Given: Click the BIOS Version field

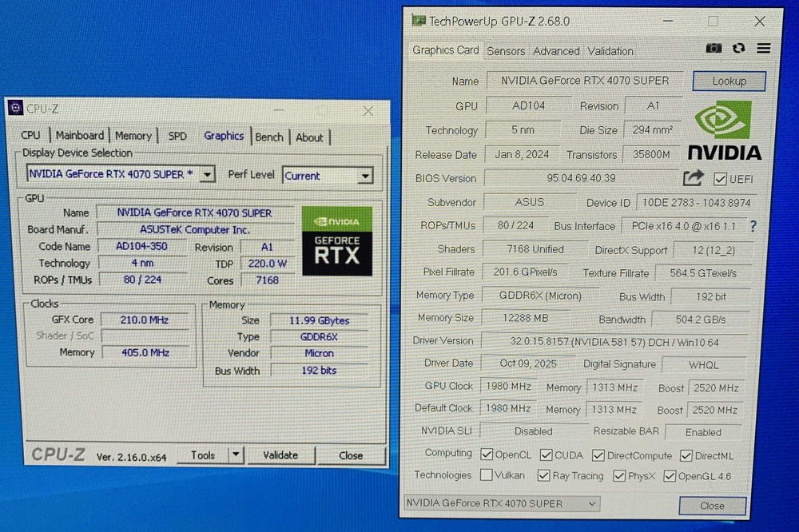Looking at the screenshot, I should pyautogui.click(x=581, y=178).
